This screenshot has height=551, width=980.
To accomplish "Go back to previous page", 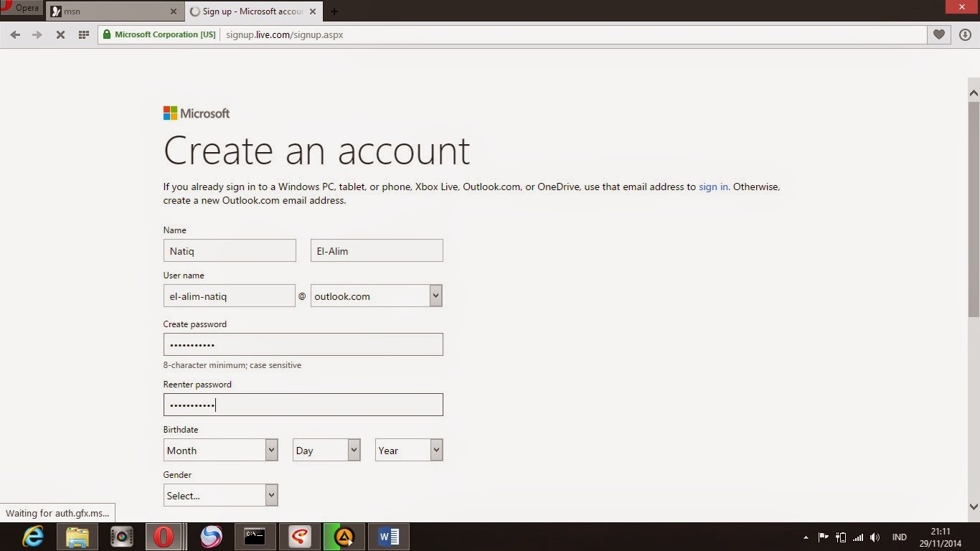I will pos(15,34).
